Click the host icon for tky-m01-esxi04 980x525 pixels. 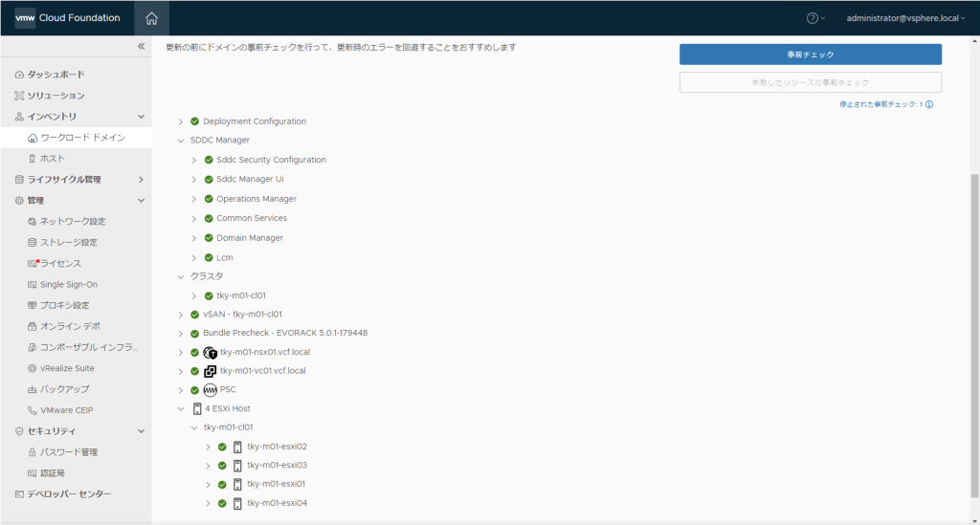coord(237,503)
